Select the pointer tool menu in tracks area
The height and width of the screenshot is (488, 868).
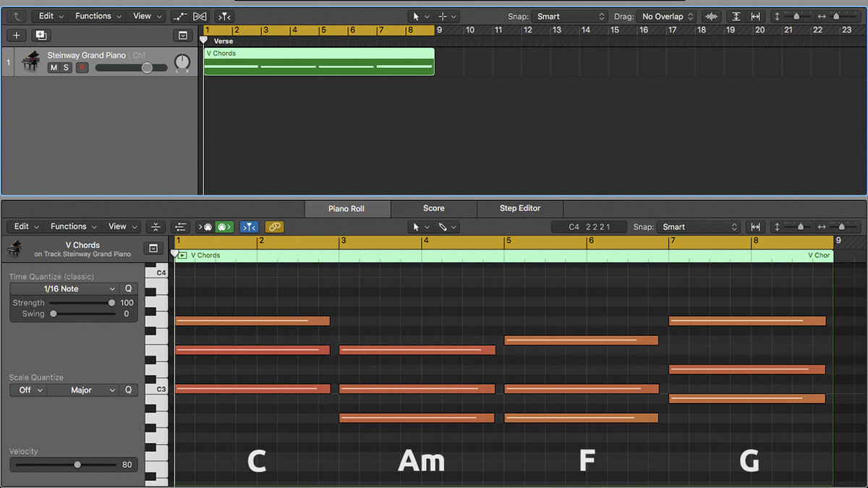(x=420, y=16)
